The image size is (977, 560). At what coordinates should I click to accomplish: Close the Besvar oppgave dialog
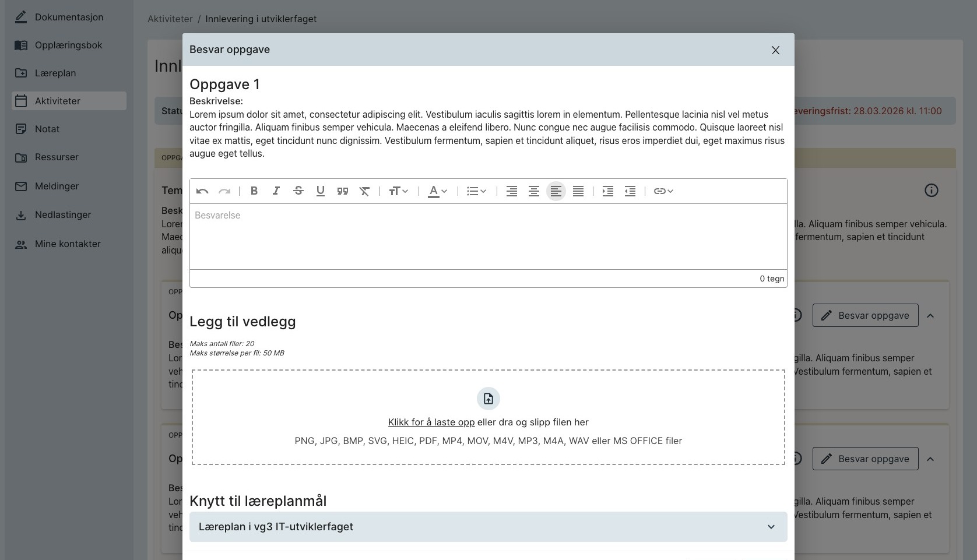click(775, 50)
